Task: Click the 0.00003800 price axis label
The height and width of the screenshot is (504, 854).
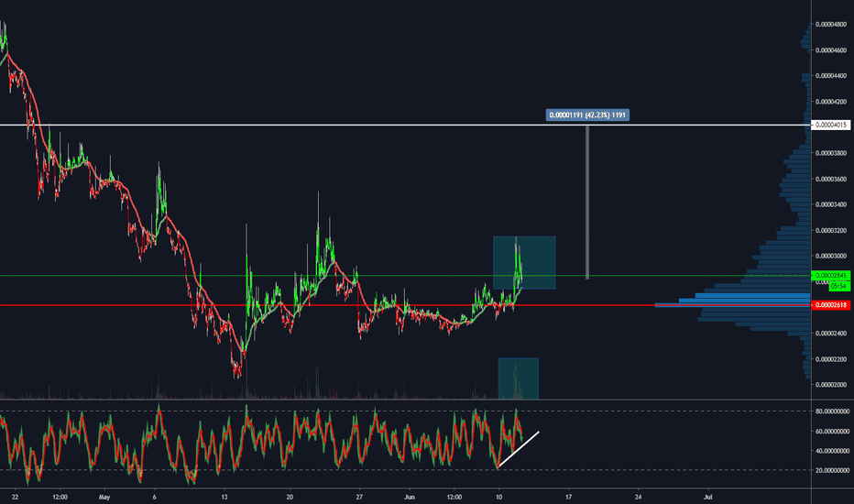Action: [831, 153]
